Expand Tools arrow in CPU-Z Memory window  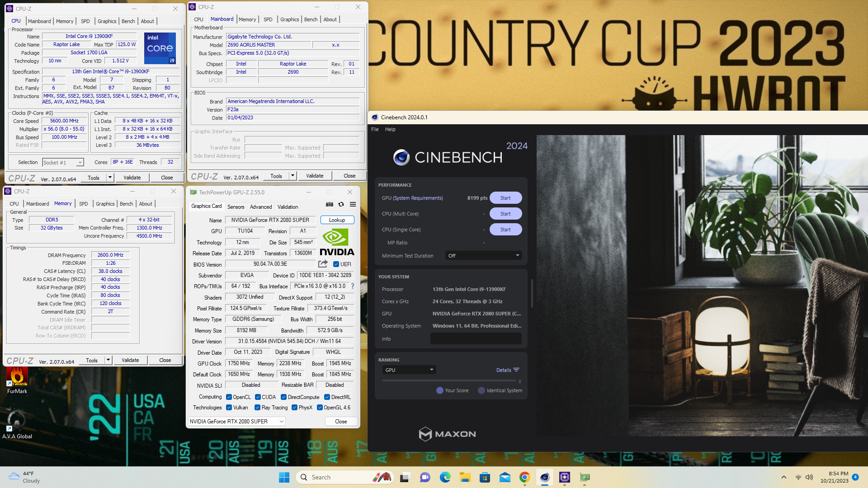click(x=108, y=360)
